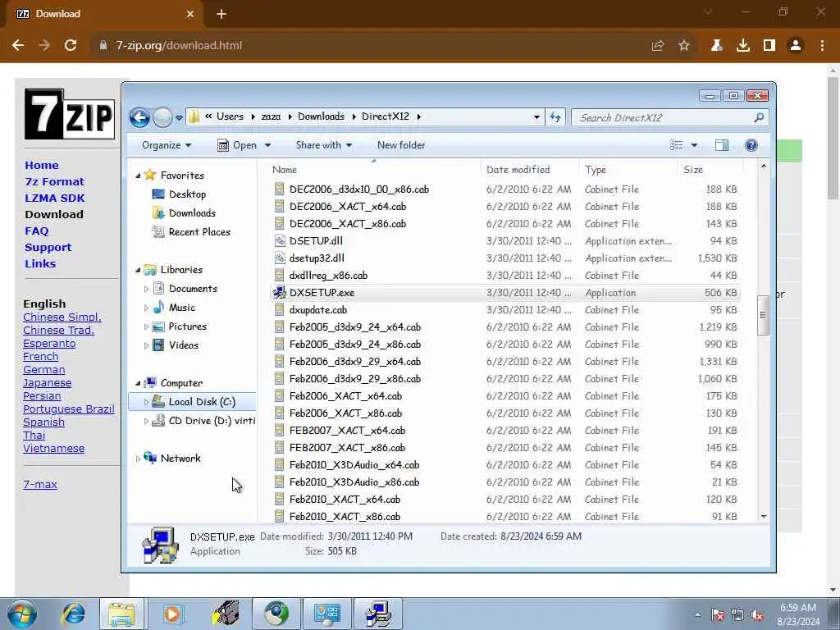The image size is (840, 630).
Task: Open the Organize dropdown menu
Action: click(x=166, y=145)
